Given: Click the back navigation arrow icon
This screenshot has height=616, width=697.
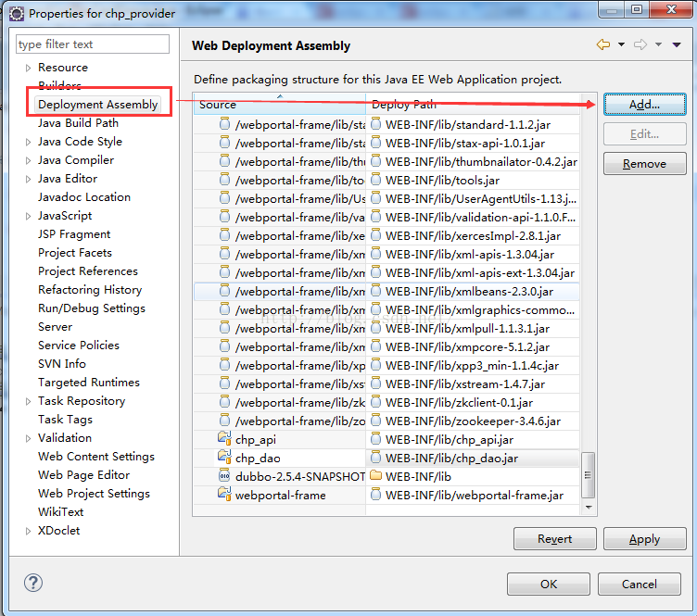Looking at the screenshot, I should [603, 44].
